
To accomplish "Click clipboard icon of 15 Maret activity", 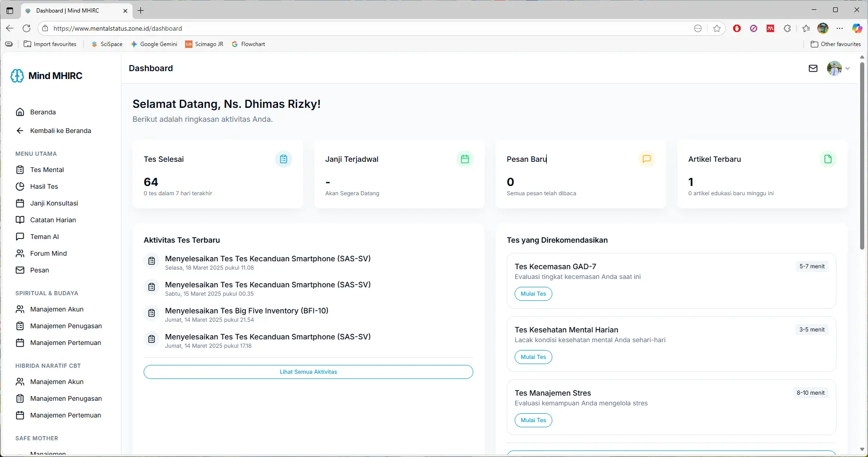I will click(x=152, y=287).
